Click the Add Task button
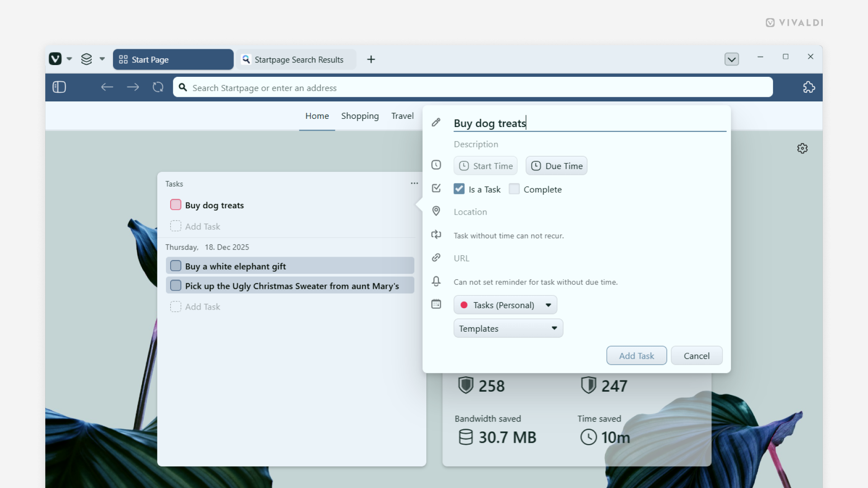 636,355
